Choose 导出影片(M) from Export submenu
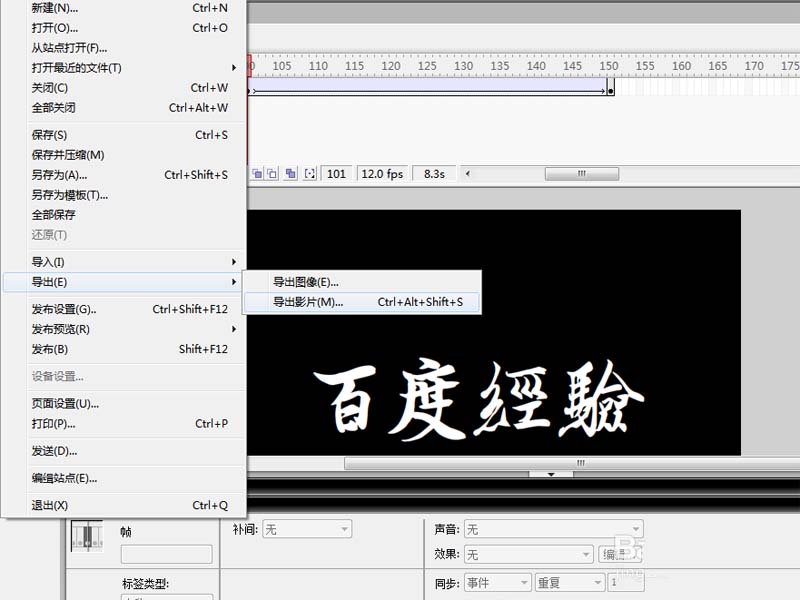Screen dimensions: 800x600 [361, 302]
